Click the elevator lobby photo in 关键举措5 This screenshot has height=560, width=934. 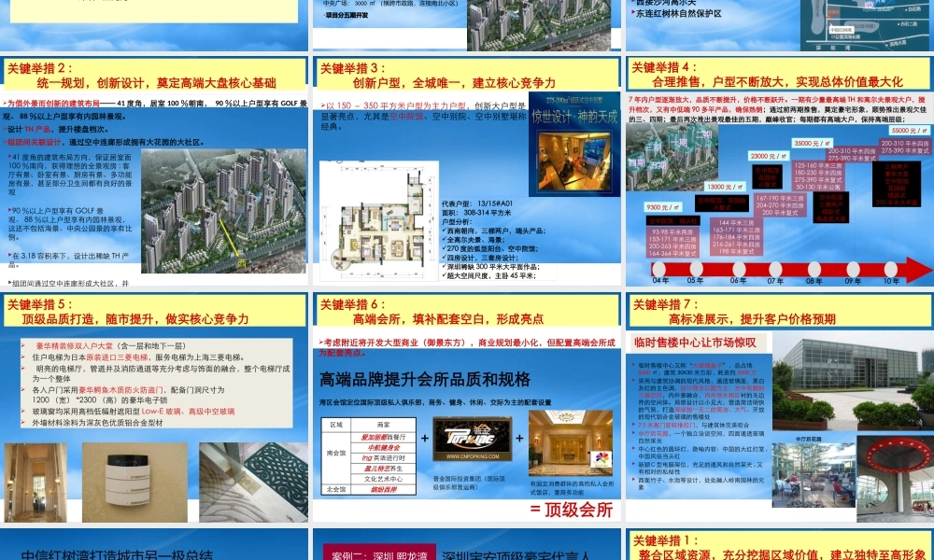point(35,482)
